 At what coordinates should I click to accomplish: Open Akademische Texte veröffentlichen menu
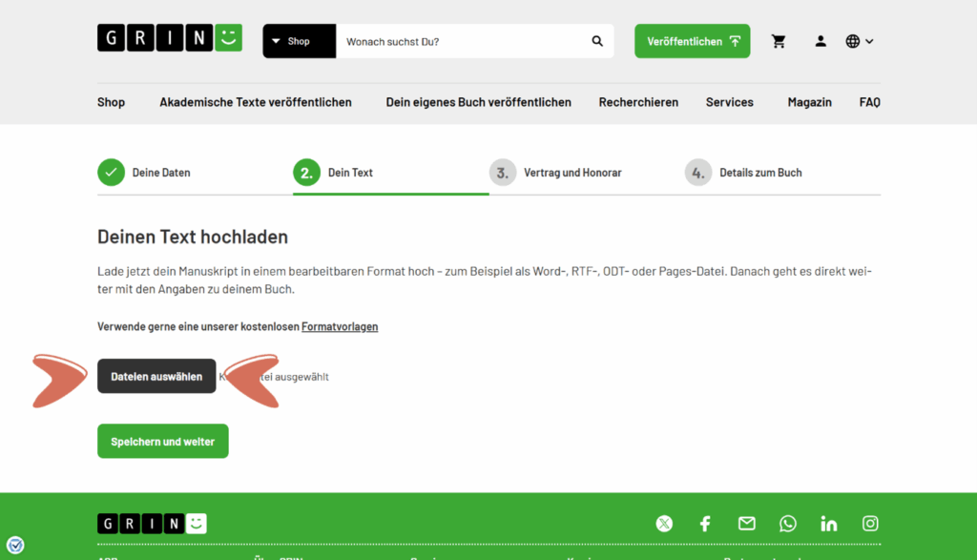click(x=256, y=102)
